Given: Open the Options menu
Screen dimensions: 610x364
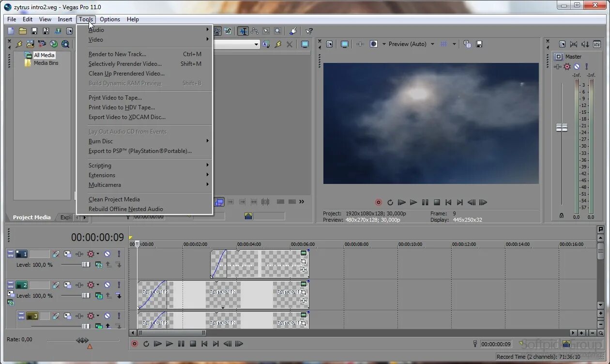Looking at the screenshot, I should (x=110, y=19).
